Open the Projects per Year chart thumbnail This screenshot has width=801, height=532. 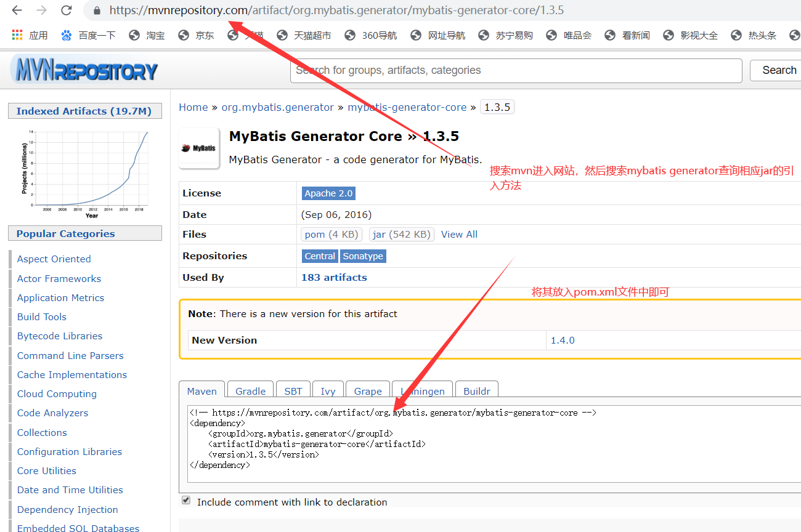pyautogui.click(x=85, y=173)
